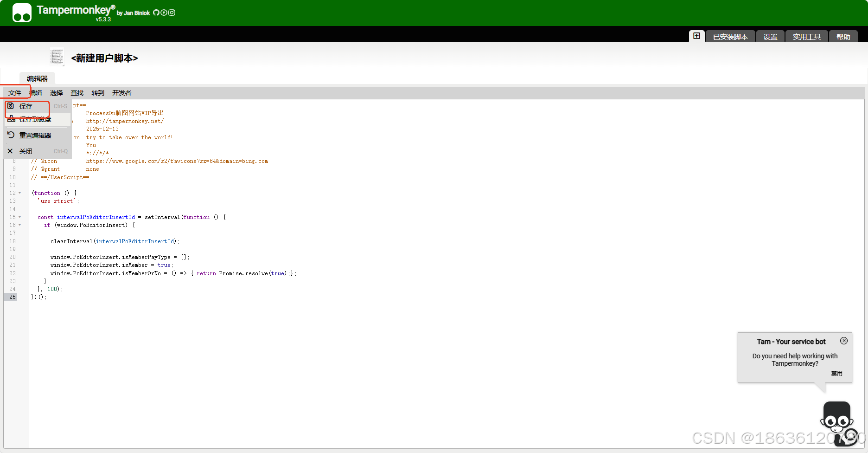Image resolution: width=868 pixels, height=453 pixels.
Task: Click the @grant none line
Action: pyautogui.click(x=65, y=169)
